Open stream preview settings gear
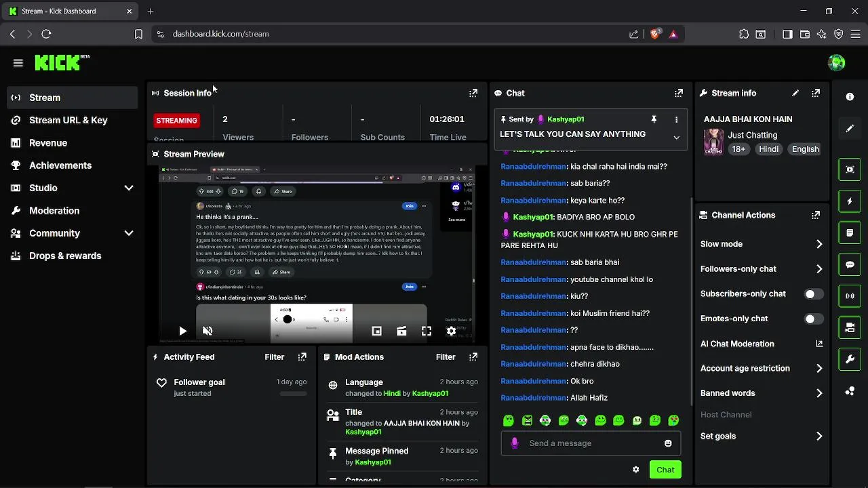Image resolution: width=868 pixels, height=488 pixels. 451,331
